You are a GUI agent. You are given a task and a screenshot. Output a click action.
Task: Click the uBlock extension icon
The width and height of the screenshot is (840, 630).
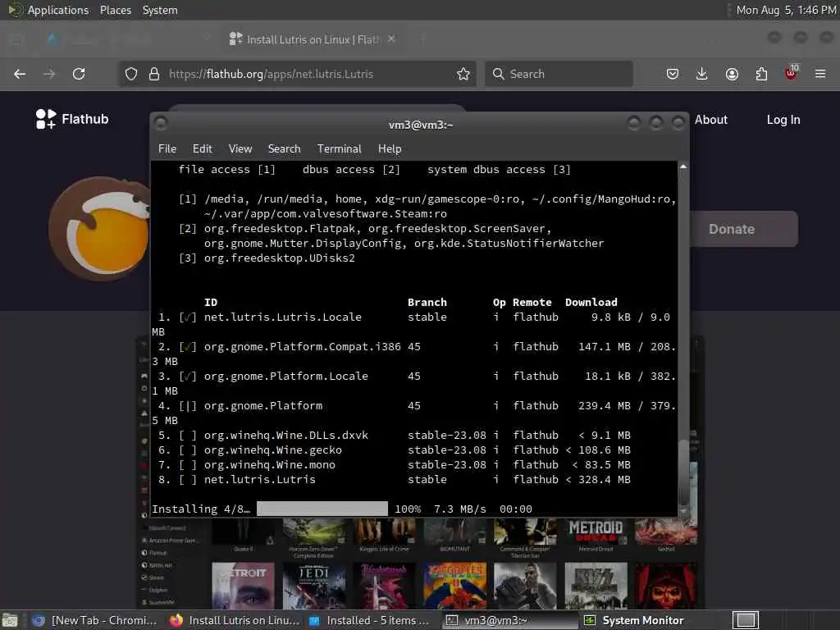click(792, 73)
